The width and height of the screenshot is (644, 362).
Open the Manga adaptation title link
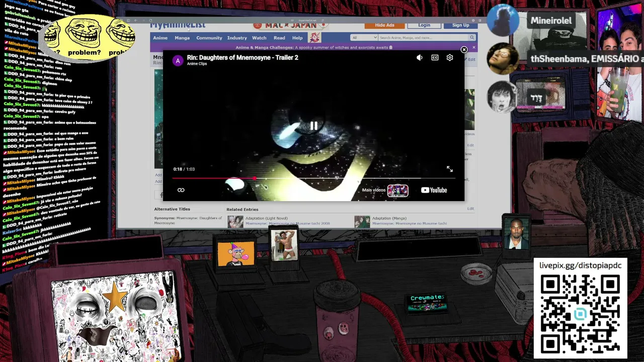coord(410,223)
